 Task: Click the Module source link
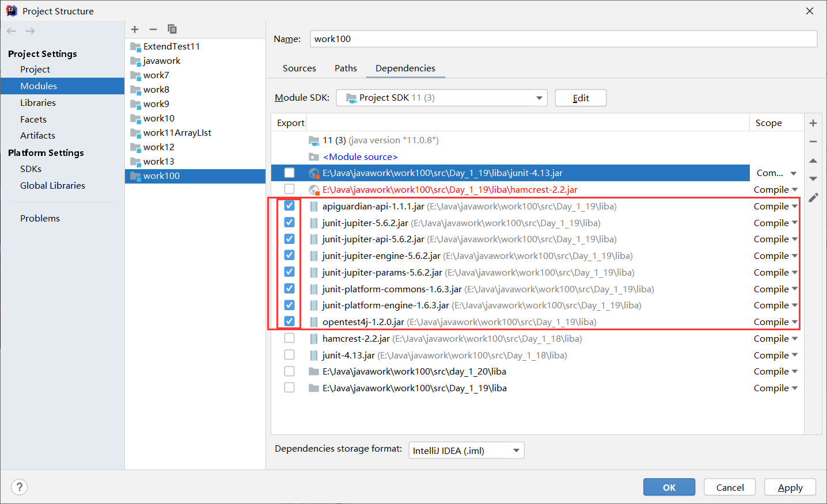(x=361, y=157)
